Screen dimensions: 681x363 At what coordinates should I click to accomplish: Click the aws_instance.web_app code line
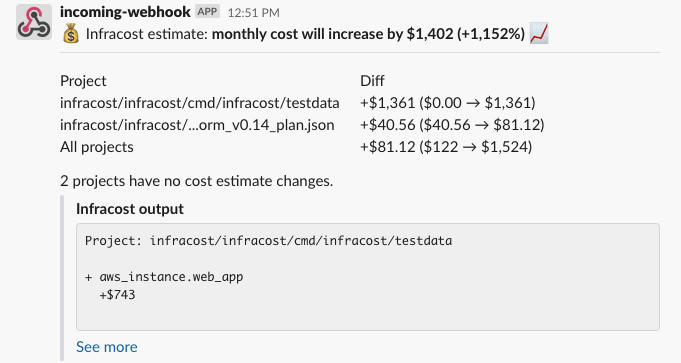tap(164, 277)
